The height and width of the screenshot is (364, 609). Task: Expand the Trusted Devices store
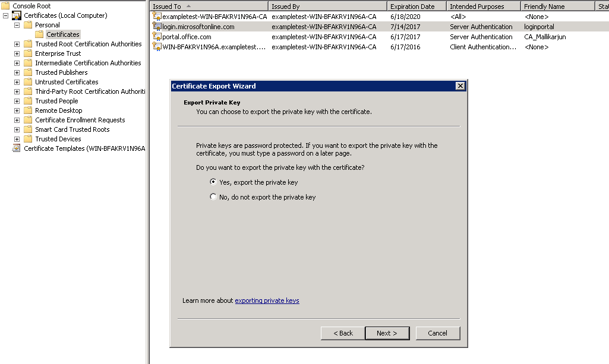pyautogui.click(x=17, y=139)
